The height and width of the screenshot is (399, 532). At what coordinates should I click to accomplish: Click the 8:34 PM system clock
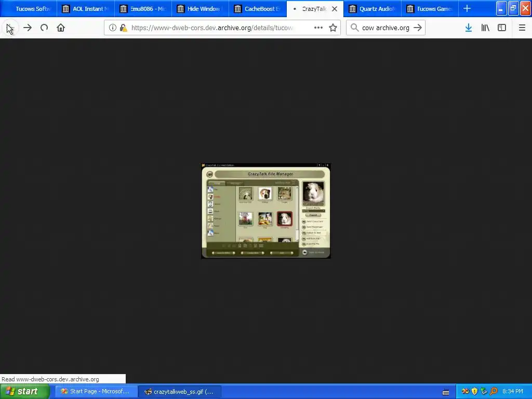513,391
